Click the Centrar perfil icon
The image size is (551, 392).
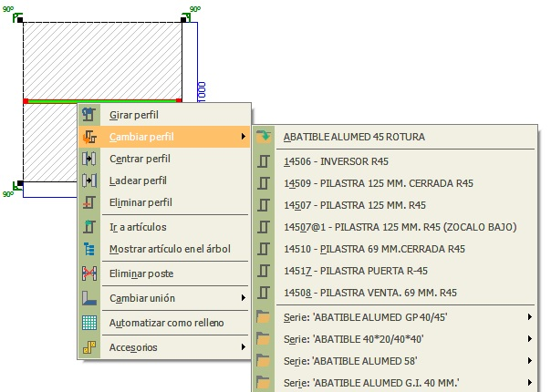click(x=89, y=159)
